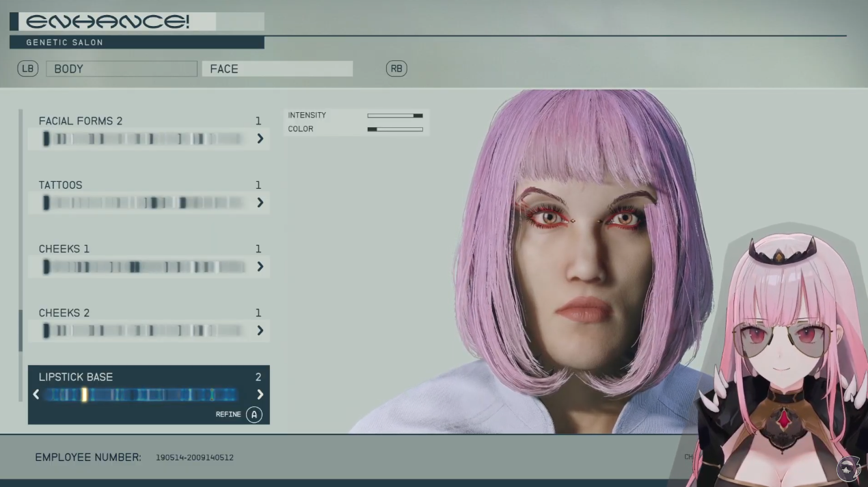
Task: Click the employee number value
Action: (x=194, y=458)
